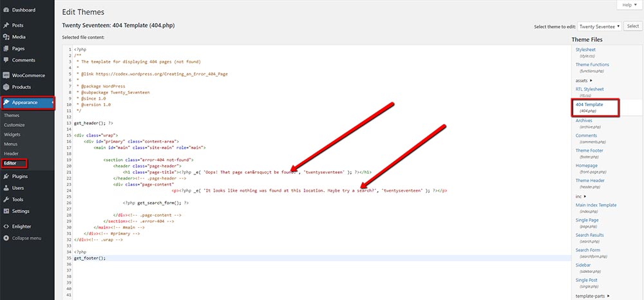
Task: Select the 404 Template file
Action: point(589,105)
